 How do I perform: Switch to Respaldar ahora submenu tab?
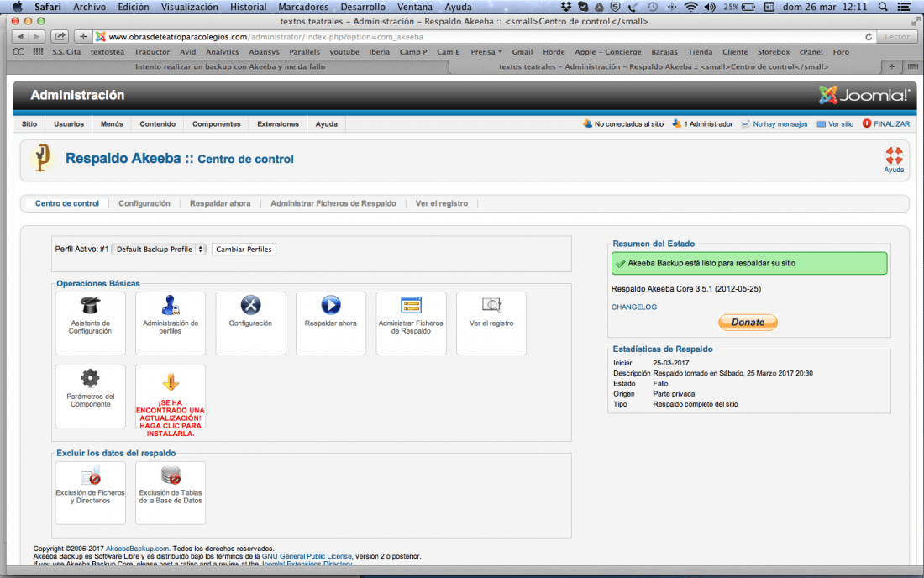220,203
